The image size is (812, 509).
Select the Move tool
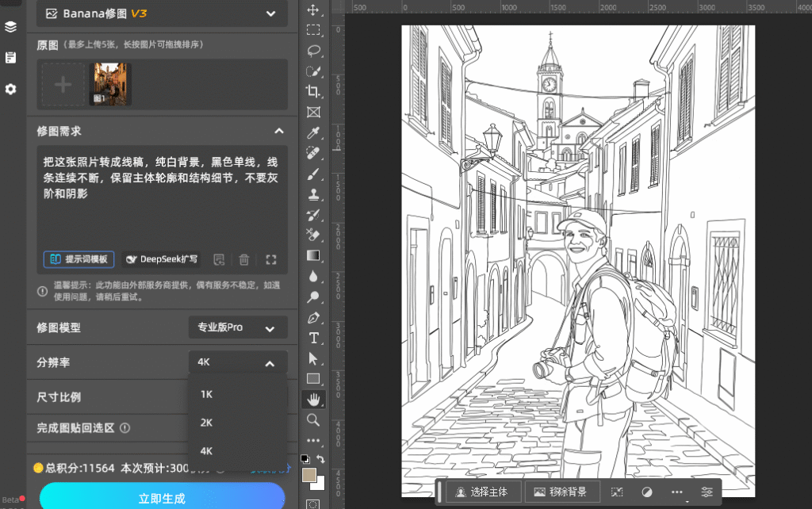pos(312,10)
